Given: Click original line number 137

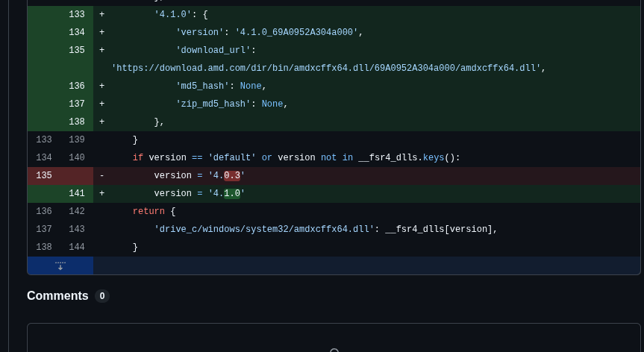Looking at the screenshot, I should [x=44, y=230].
